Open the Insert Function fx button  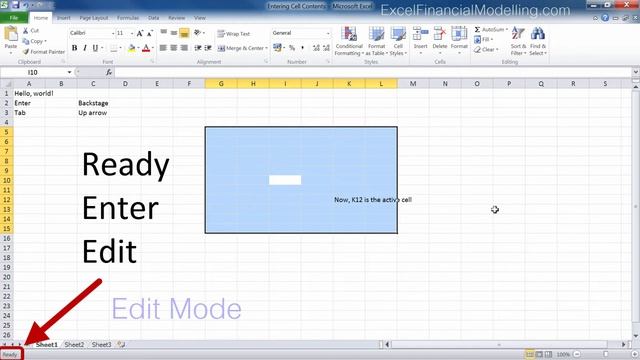tap(109, 72)
